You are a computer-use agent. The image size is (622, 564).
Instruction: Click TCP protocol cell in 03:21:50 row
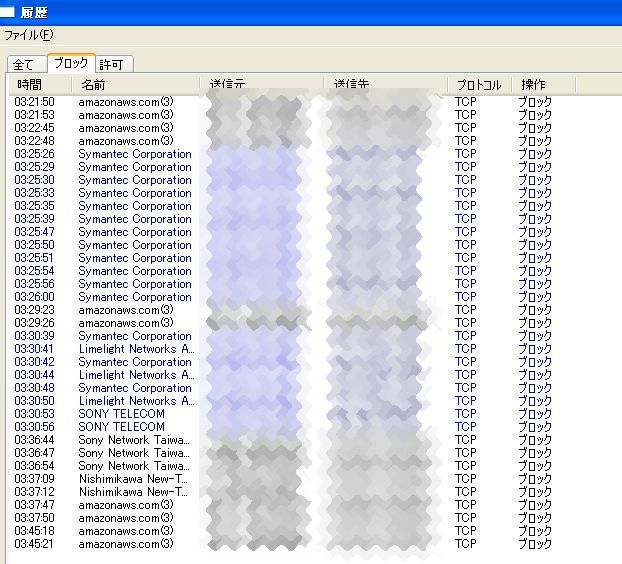coord(465,102)
